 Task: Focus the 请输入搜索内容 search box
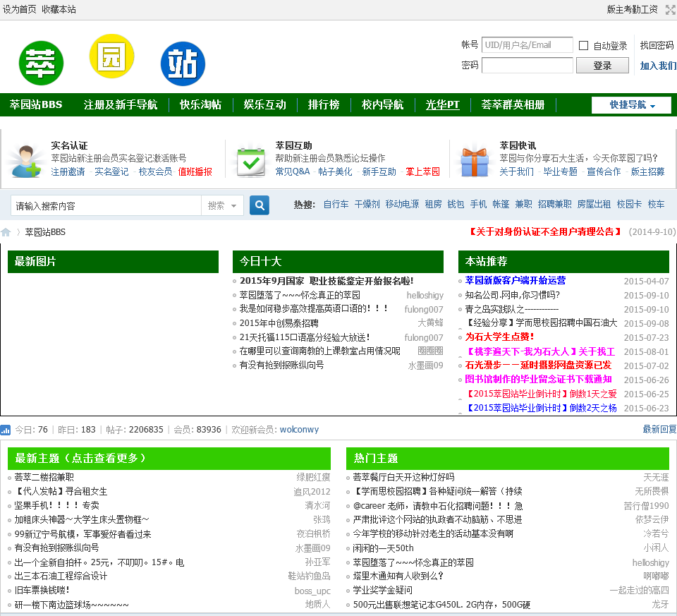pos(106,205)
